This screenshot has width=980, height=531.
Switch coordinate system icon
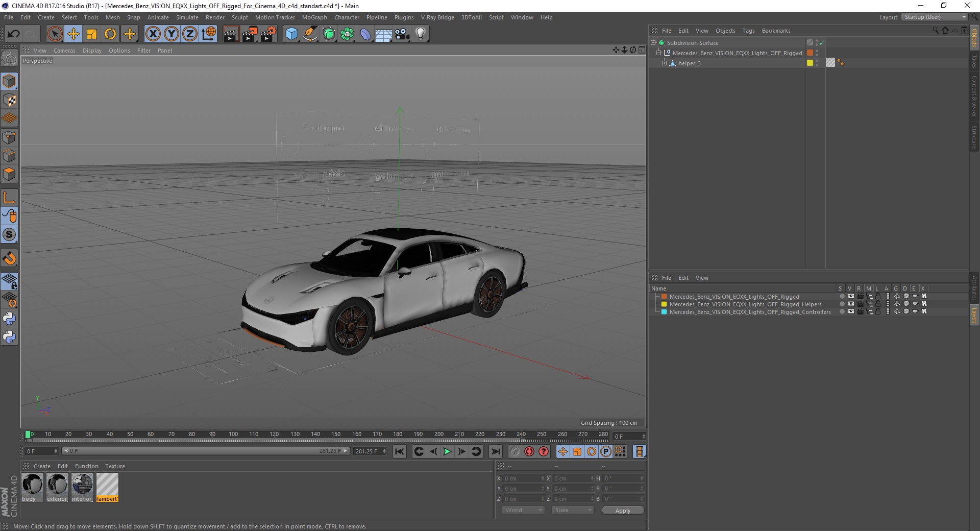[209, 34]
